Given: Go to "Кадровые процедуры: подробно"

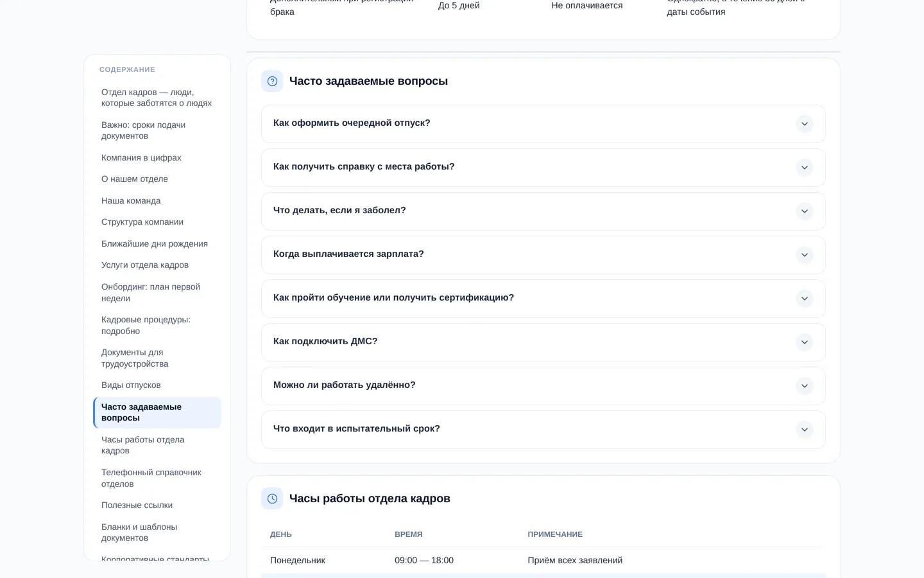Looking at the screenshot, I should (x=157, y=325).
